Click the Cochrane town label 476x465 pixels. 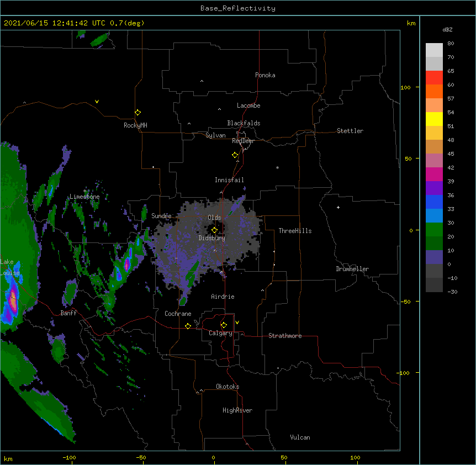[178, 314]
